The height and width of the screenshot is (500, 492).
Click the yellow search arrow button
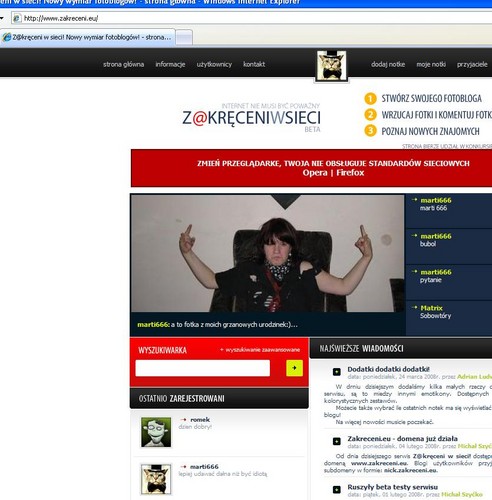tap(294, 368)
